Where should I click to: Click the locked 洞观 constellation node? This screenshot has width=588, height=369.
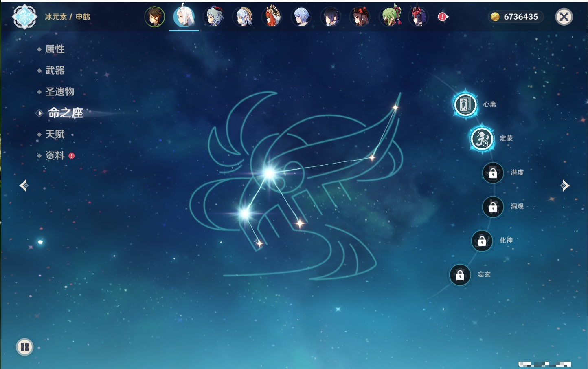(x=493, y=206)
